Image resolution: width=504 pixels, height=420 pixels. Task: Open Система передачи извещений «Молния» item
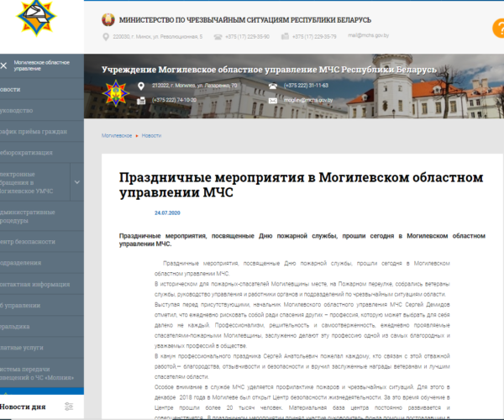(x=42, y=373)
